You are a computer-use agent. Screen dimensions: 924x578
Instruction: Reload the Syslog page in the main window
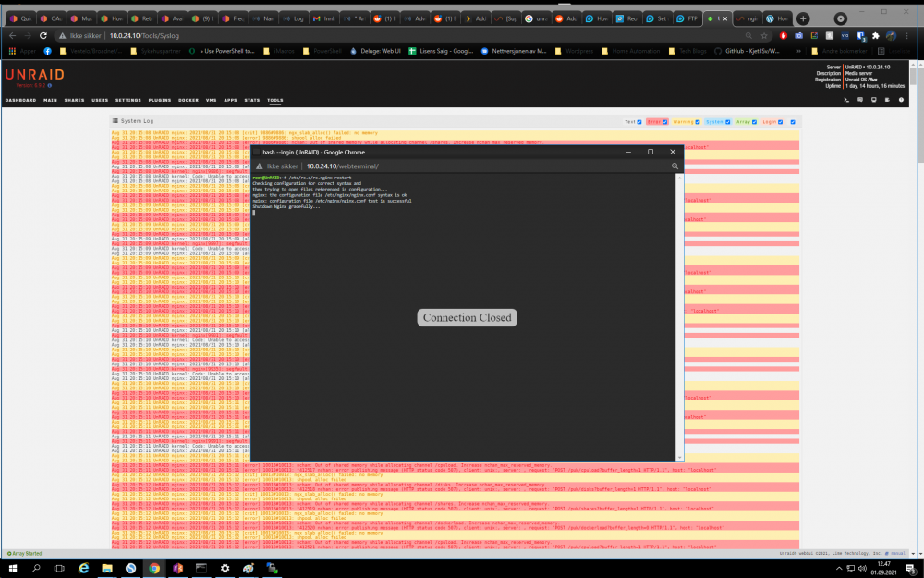point(43,36)
